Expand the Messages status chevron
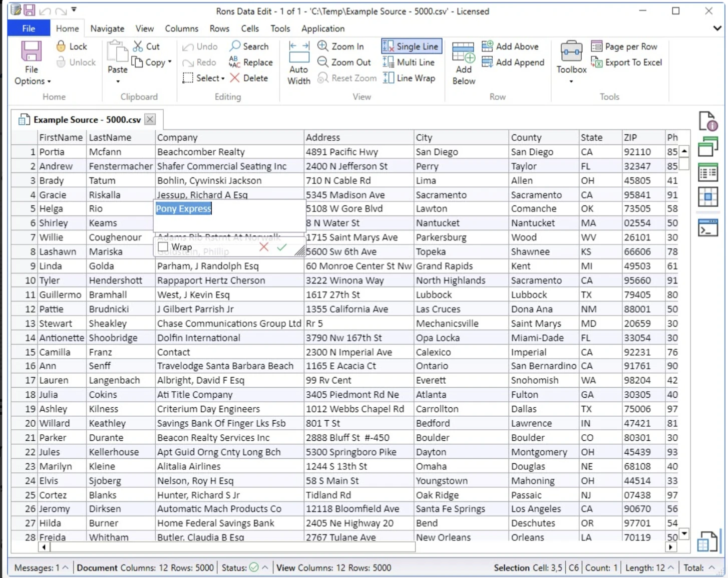The width and height of the screenshot is (728, 578). [x=65, y=567]
